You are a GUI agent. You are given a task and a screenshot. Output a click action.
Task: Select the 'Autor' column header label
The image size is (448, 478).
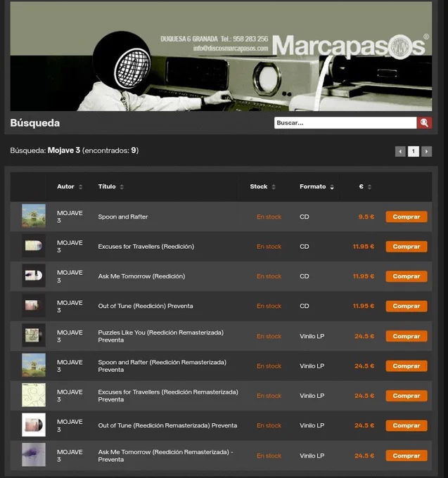coord(65,186)
